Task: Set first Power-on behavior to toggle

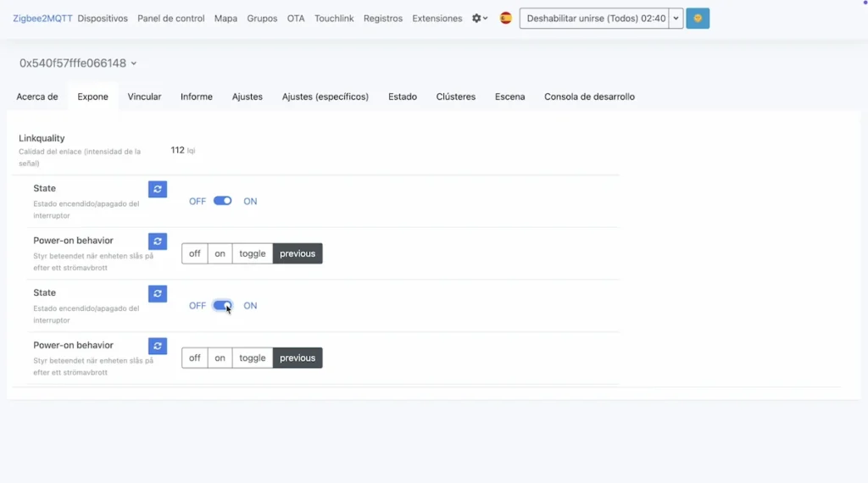Action: [253, 253]
